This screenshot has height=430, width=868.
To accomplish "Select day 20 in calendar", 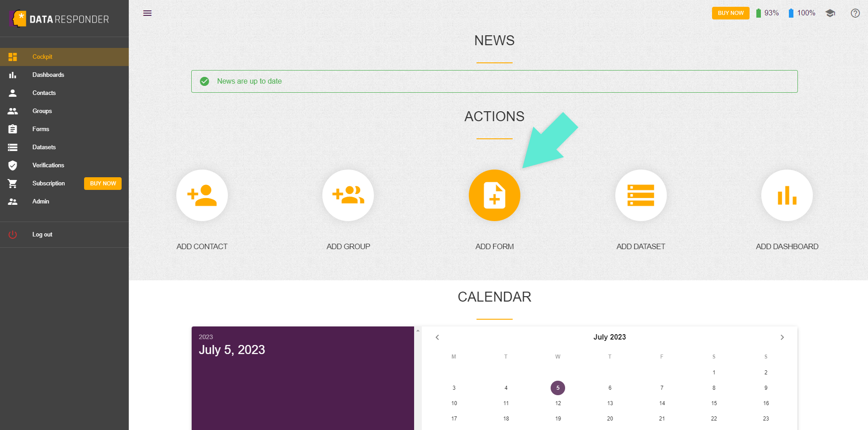I will pos(610,419).
